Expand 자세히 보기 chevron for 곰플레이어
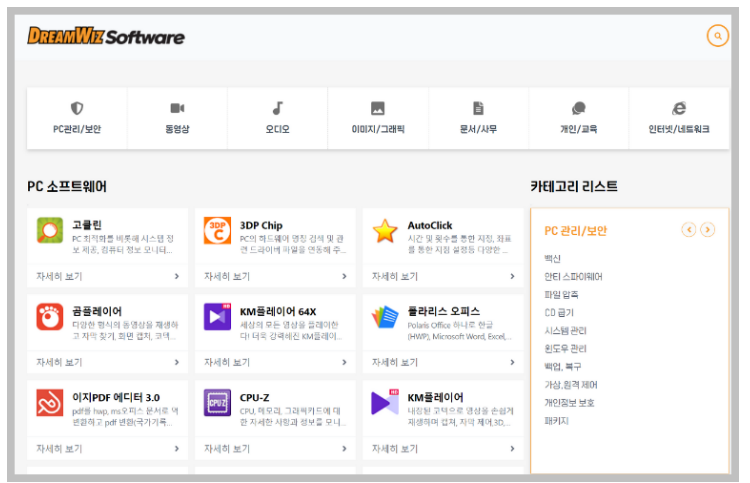 coord(177,362)
